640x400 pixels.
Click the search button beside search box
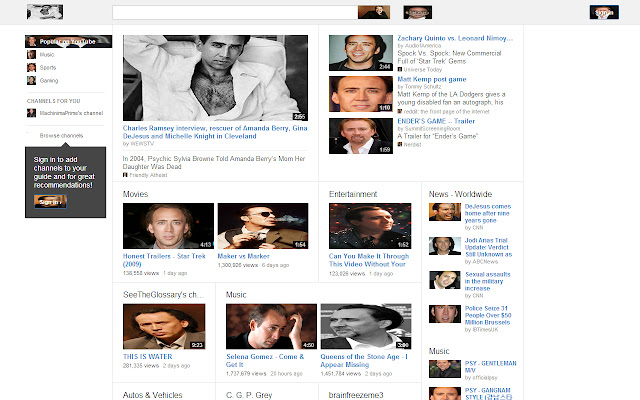[374, 12]
